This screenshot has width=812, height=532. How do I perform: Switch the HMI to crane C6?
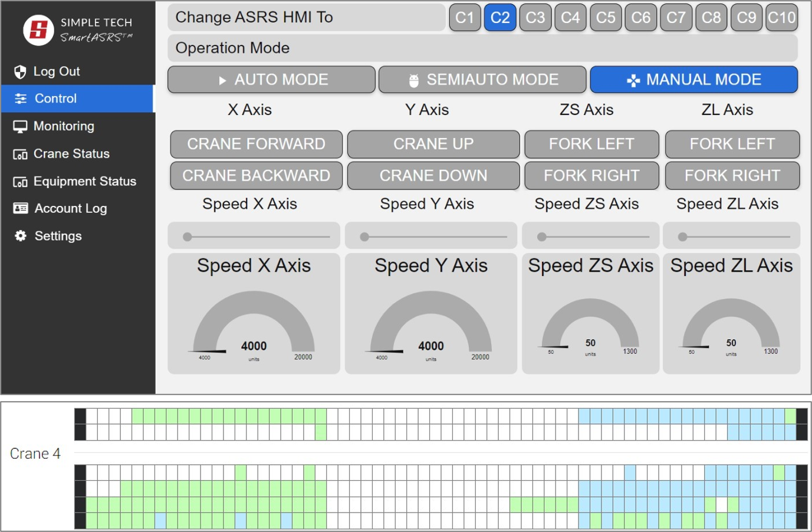coord(641,18)
